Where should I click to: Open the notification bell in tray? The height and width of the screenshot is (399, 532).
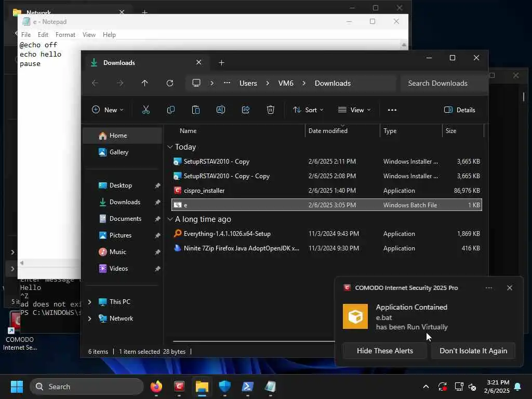tap(518, 387)
